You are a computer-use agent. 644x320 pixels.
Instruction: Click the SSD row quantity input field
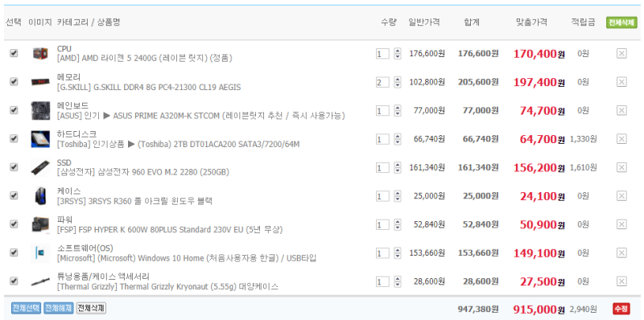click(382, 167)
